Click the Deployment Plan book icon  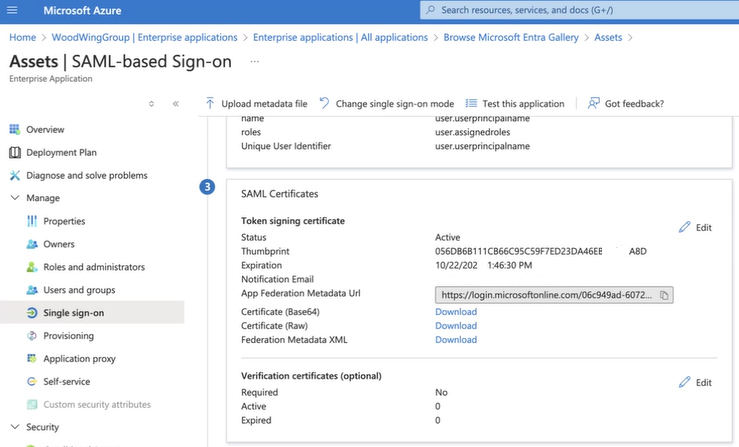[15, 152]
